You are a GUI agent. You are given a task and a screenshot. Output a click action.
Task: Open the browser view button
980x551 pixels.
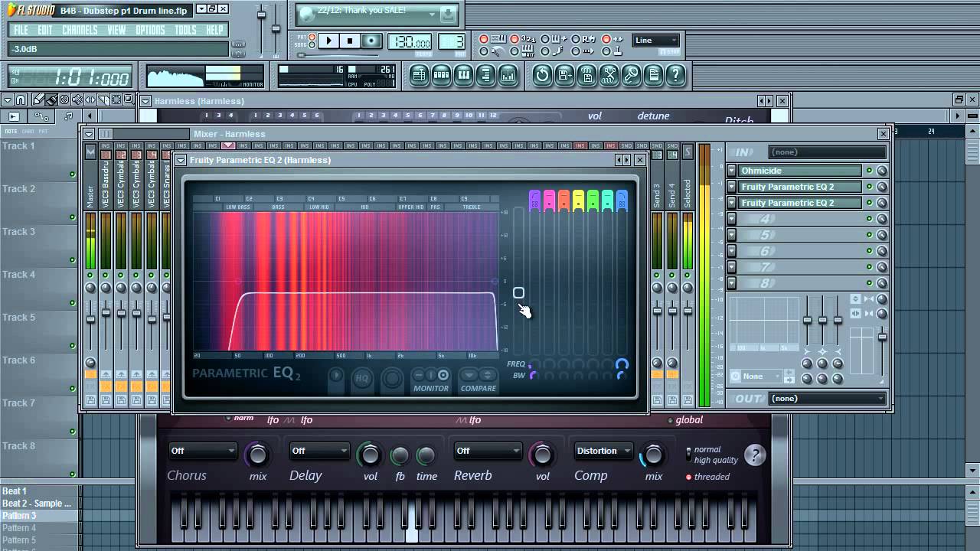coord(485,75)
